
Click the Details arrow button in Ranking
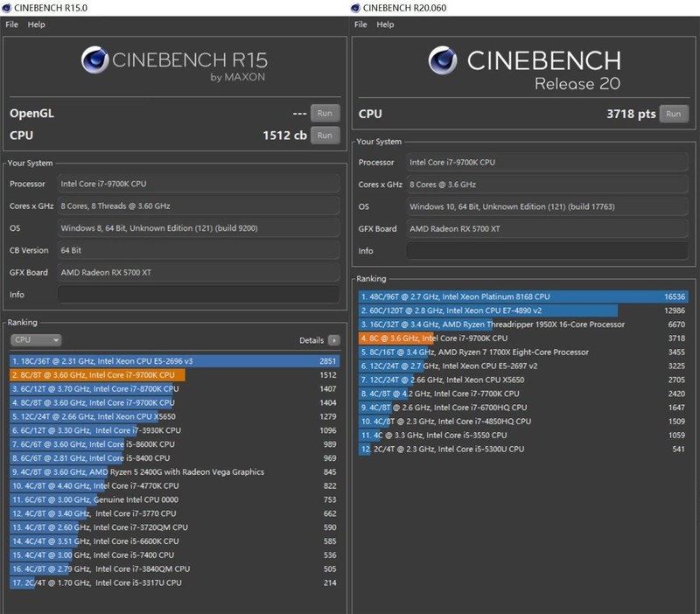[333, 340]
